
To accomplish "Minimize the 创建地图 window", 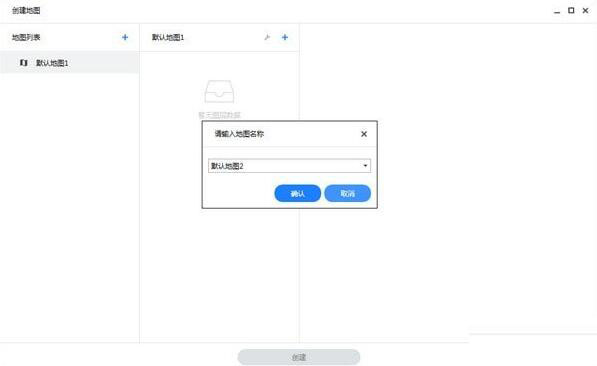I will coord(557,11).
